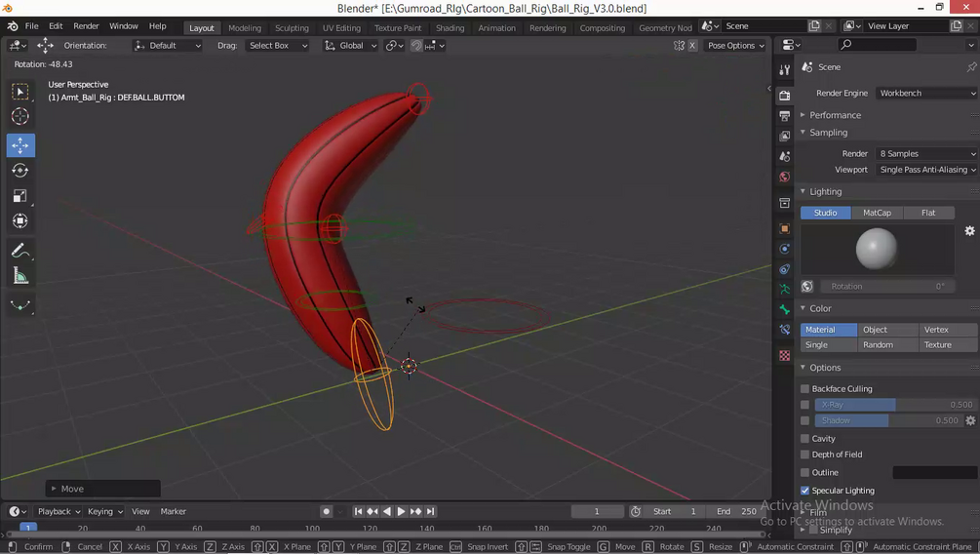Open the Render properties tab

click(x=784, y=95)
